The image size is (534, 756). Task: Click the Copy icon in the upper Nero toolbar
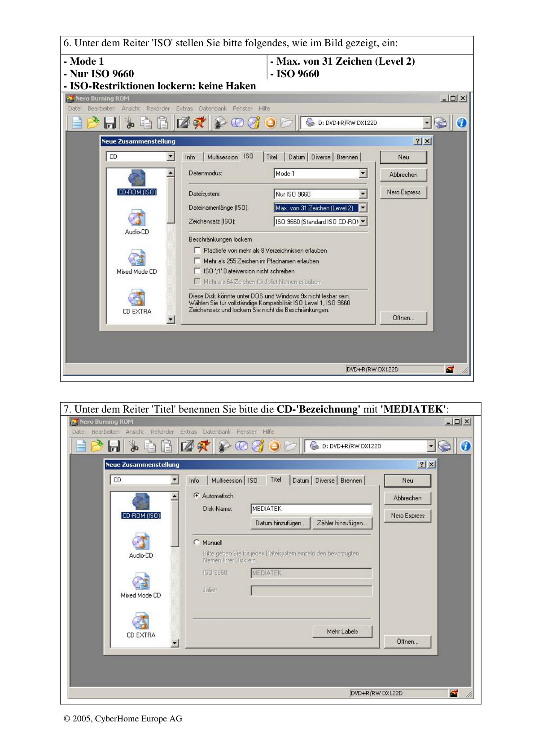coord(145,123)
